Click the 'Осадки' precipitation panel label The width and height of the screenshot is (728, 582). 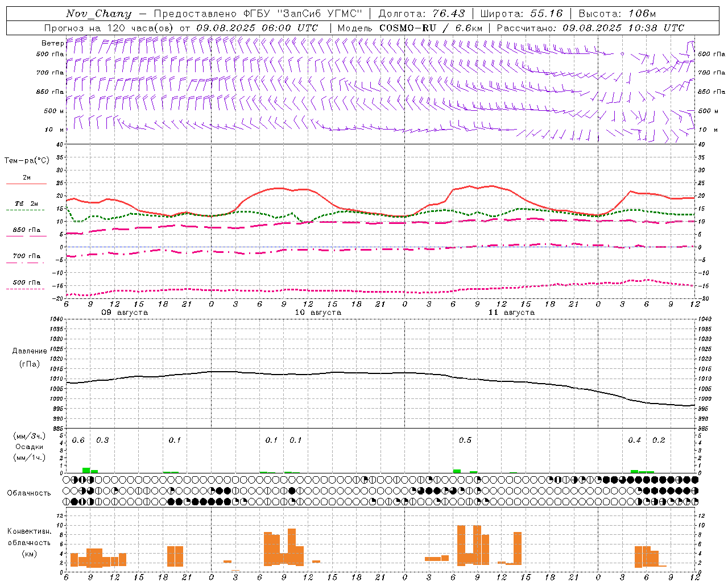28,447
